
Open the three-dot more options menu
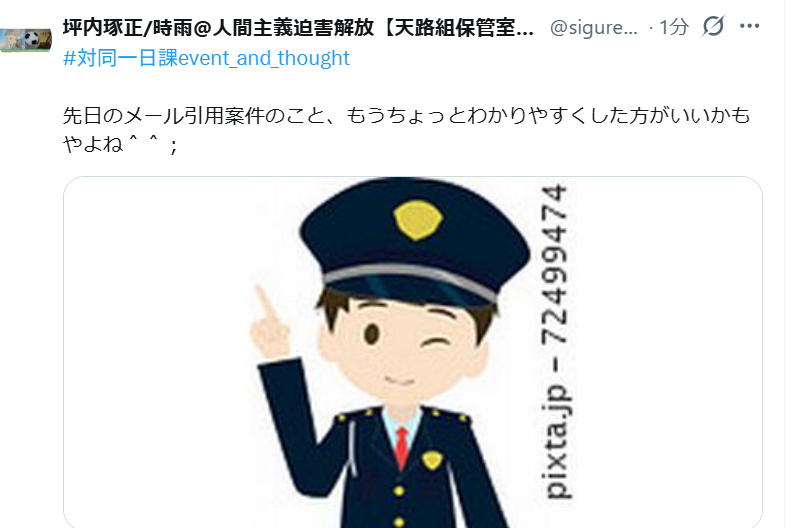coord(749,26)
